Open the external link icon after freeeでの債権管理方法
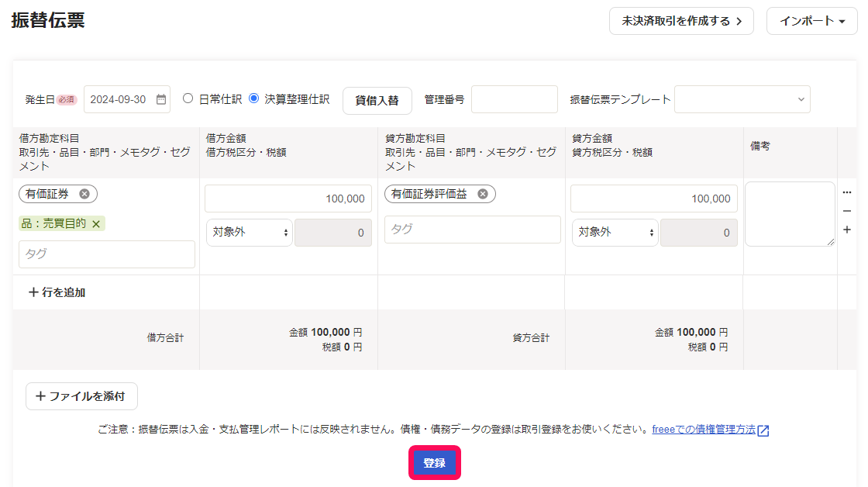Screen dimensions: 868x487 763,430
